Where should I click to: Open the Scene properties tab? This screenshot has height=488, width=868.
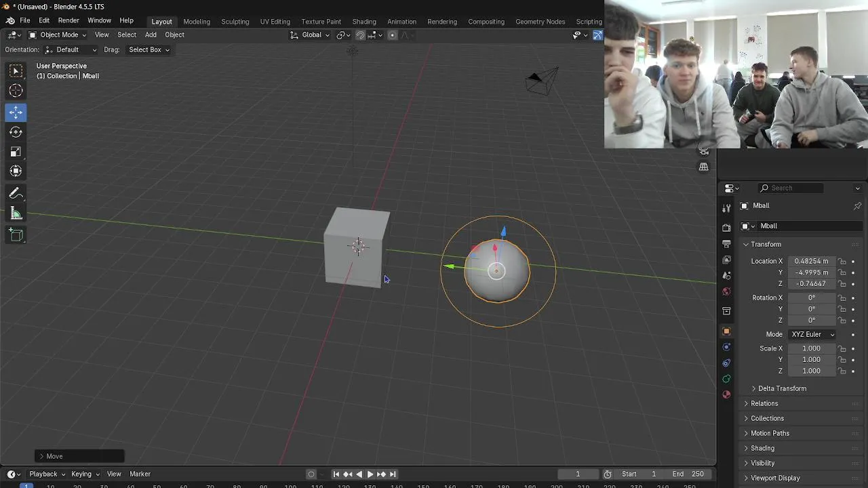coord(726,276)
